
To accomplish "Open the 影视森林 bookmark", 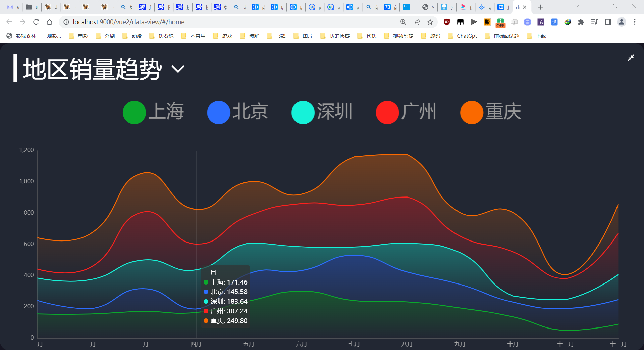I will [x=34, y=36].
